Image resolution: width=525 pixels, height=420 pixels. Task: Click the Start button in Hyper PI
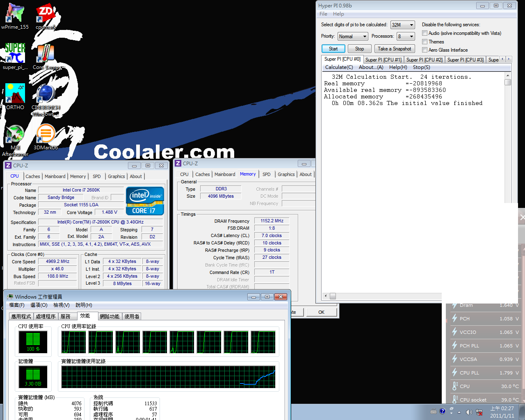(333, 49)
